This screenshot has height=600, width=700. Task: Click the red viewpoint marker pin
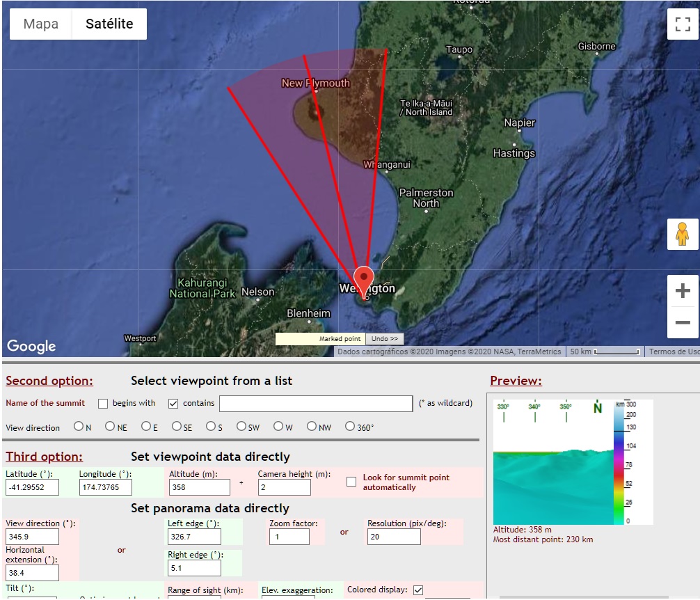pyautogui.click(x=364, y=283)
